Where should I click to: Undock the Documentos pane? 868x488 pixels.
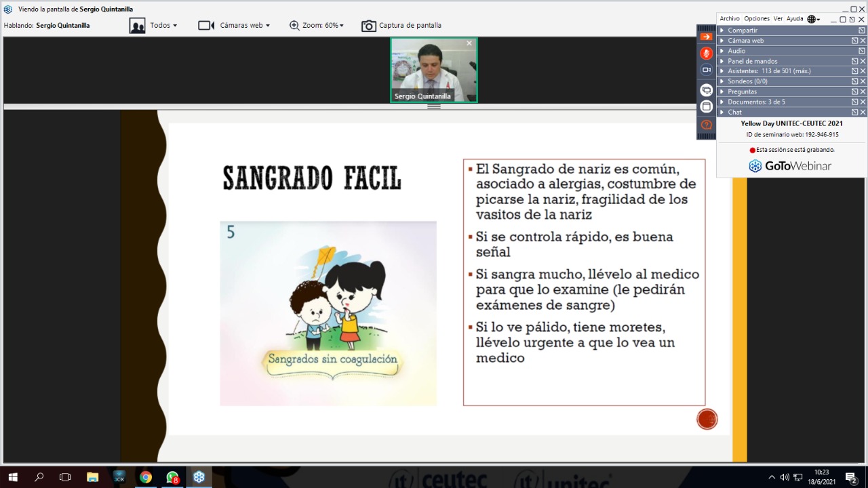click(x=854, y=102)
